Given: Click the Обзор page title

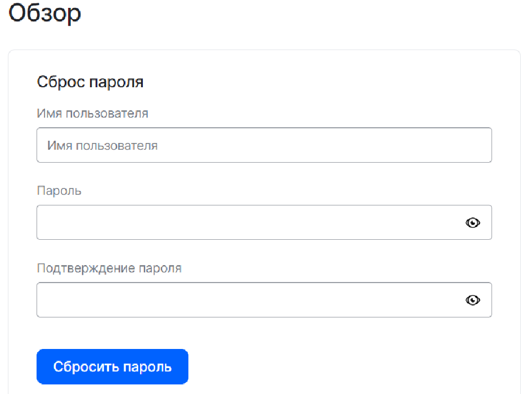Looking at the screenshot, I should pos(45,14).
